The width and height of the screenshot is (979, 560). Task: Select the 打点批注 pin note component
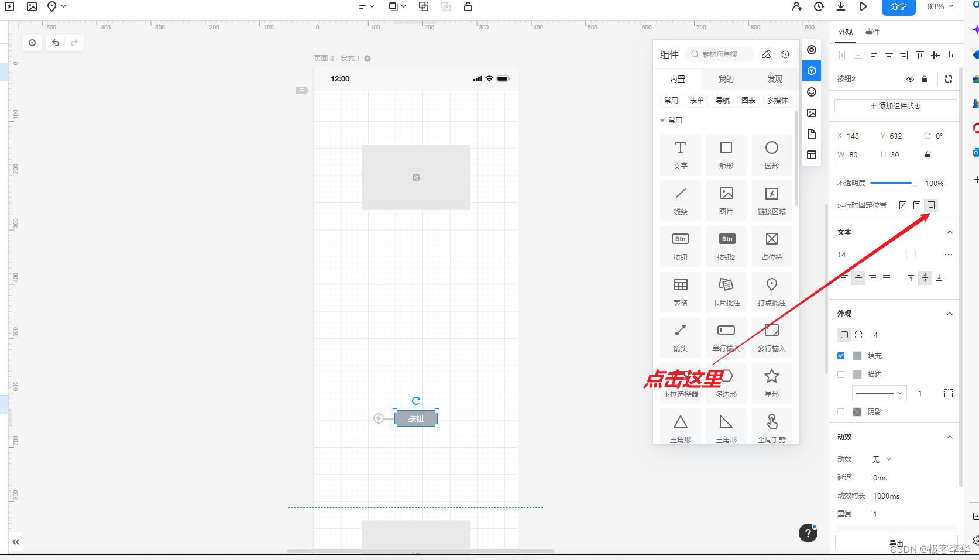click(771, 292)
